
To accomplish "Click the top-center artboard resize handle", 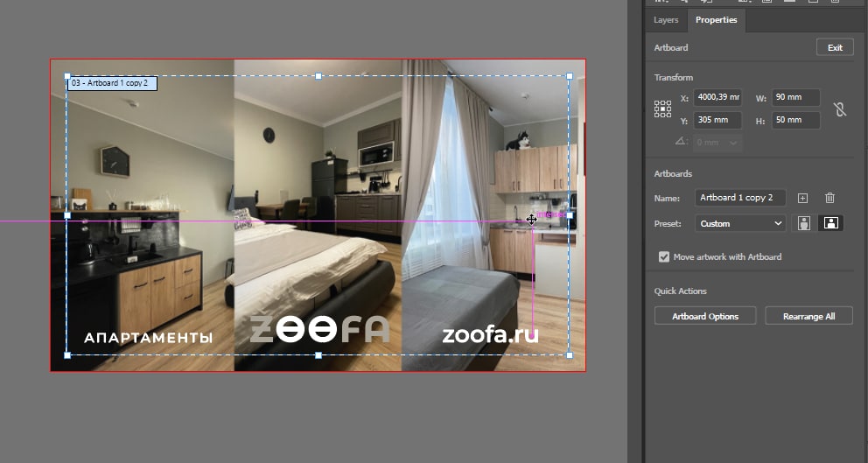I will coord(318,76).
